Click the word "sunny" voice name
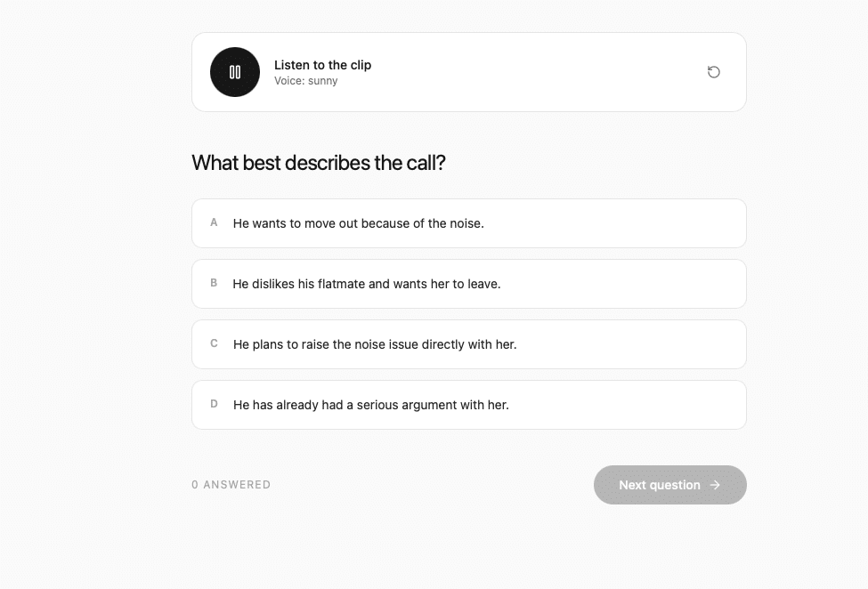 tap(323, 81)
